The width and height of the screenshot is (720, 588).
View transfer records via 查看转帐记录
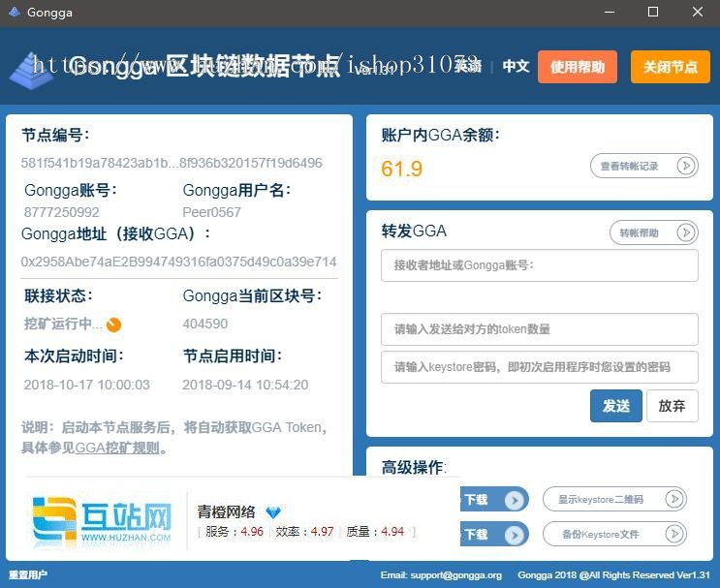pyautogui.click(x=643, y=166)
